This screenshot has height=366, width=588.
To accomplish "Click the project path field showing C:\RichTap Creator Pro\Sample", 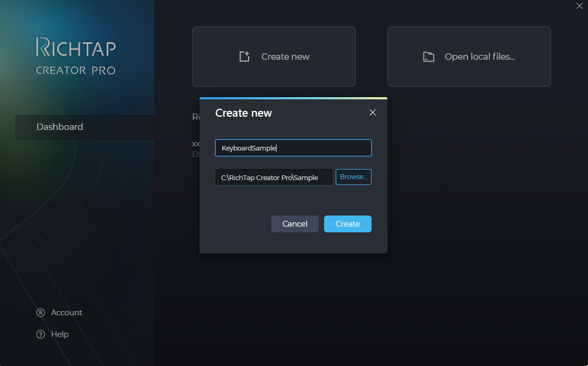I will coord(273,177).
